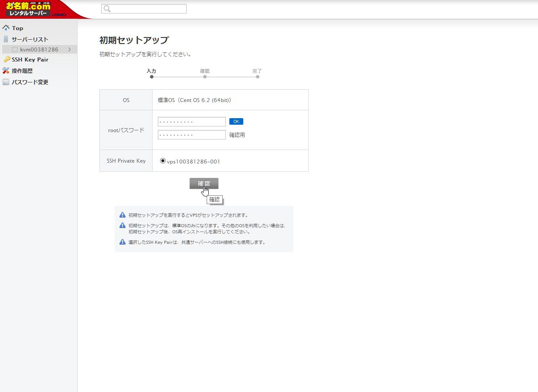
Task: Click the 確認 step marker dot
Action: tap(205, 77)
